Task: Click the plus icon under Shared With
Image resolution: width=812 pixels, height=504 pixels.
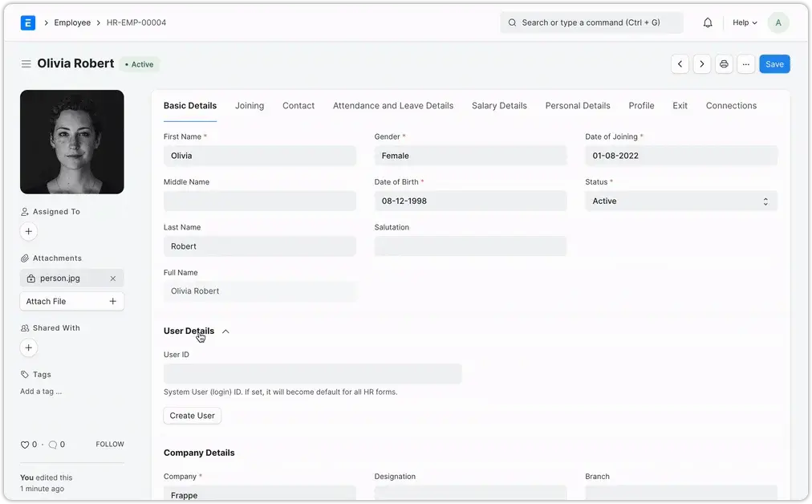Action: (x=28, y=348)
